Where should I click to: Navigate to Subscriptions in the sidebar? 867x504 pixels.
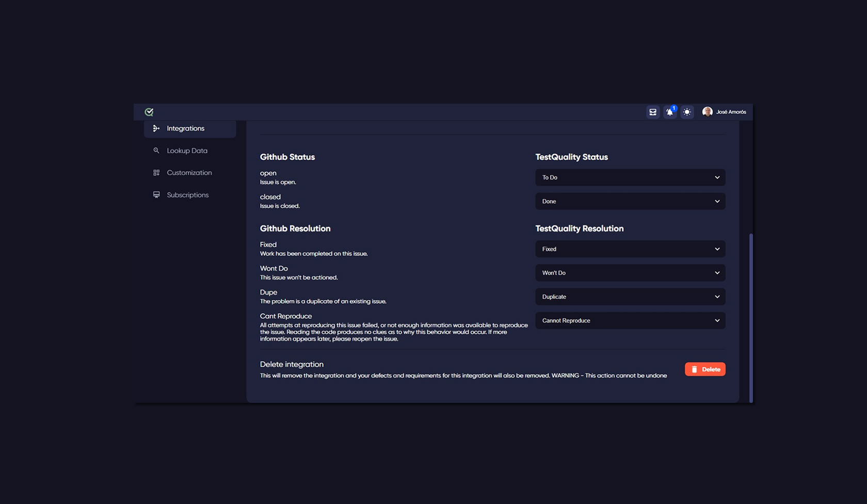(x=187, y=194)
